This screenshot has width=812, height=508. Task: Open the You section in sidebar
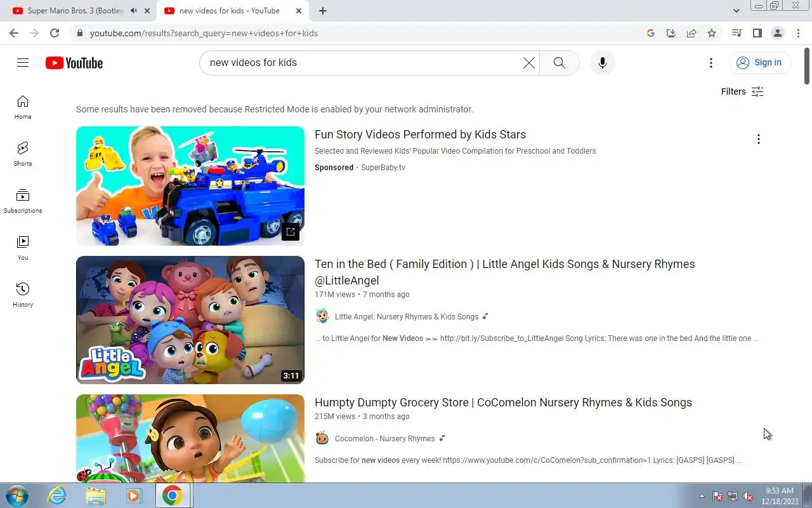tap(23, 248)
